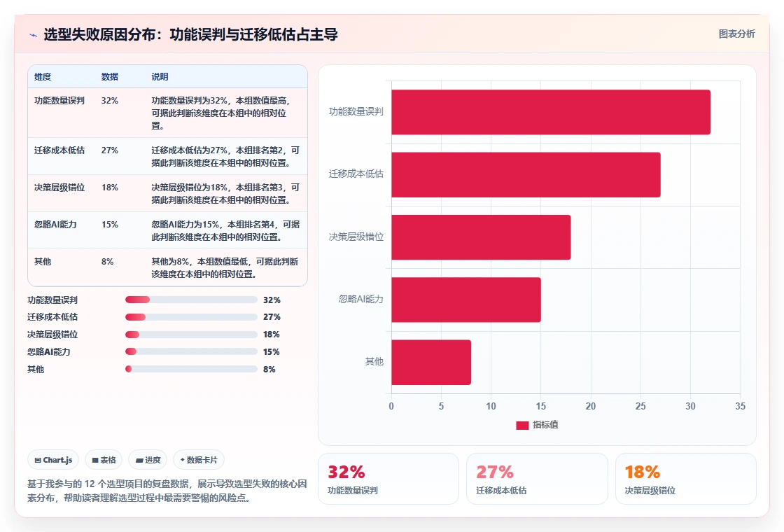Click the 15% data cell in the table
Viewport: 784px width, 532px height.
109,224
